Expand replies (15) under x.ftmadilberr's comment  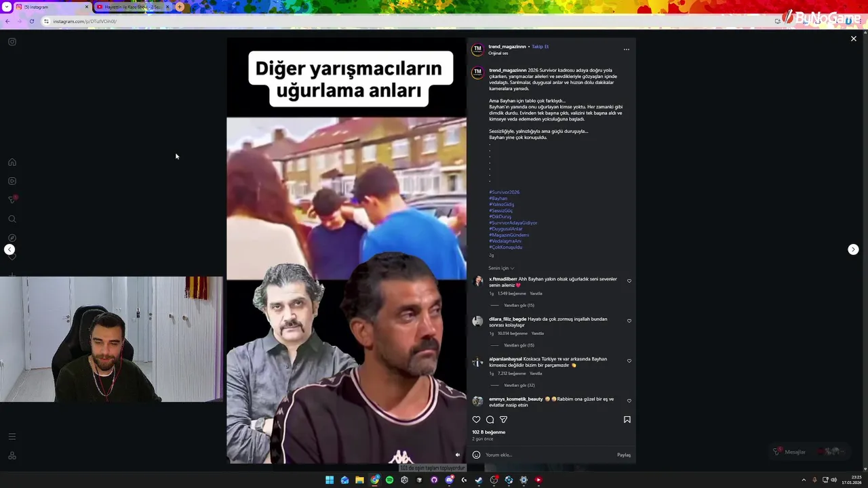coord(519,306)
